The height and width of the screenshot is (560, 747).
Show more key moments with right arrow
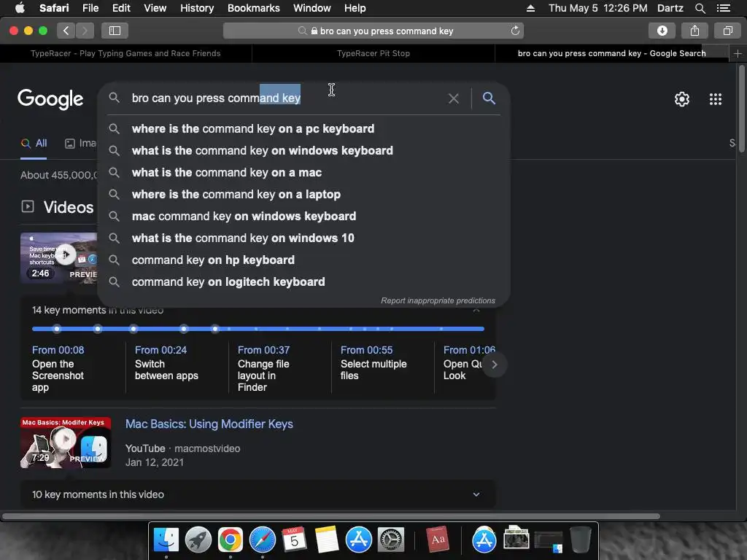click(x=494, y=365)
